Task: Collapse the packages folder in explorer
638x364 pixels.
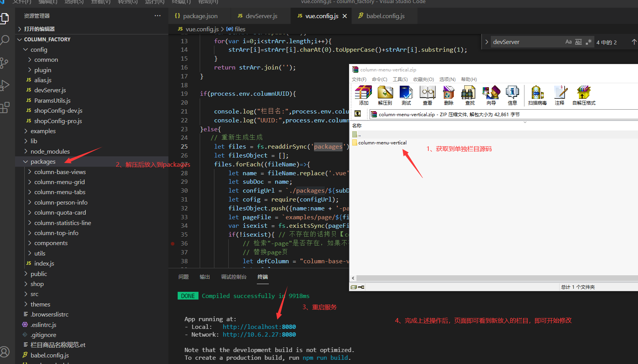Action: 25,162
